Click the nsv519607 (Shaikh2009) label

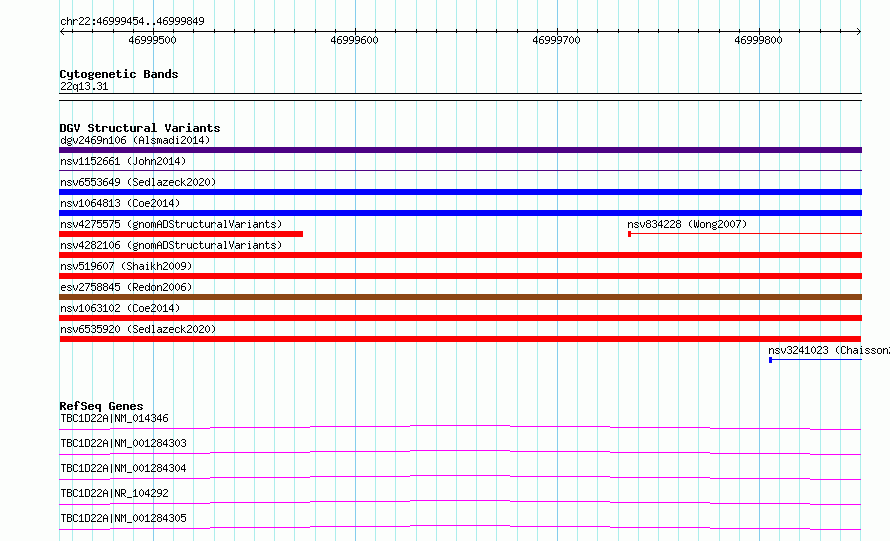[126, 266]
